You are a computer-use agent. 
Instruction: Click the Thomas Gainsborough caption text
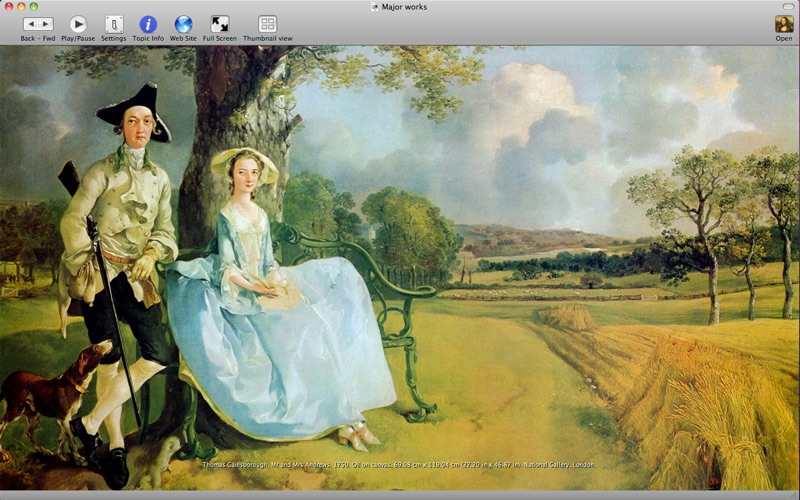(399, 465)
